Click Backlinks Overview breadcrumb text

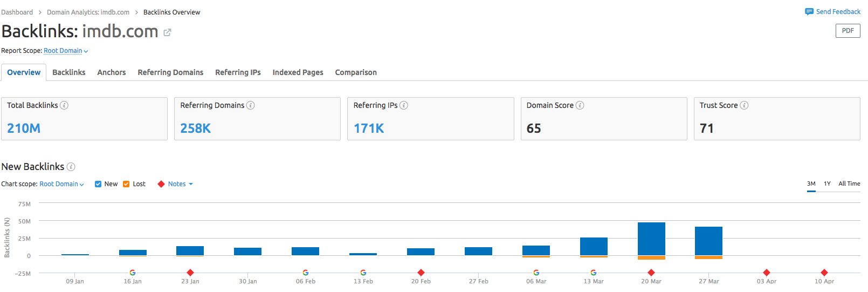pos(171,12)
